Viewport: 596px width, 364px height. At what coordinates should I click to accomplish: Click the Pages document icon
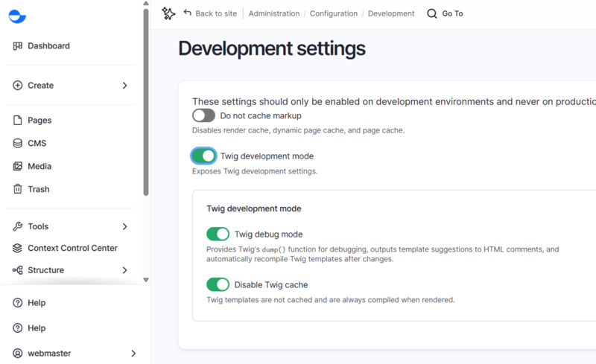pos(17,121)
